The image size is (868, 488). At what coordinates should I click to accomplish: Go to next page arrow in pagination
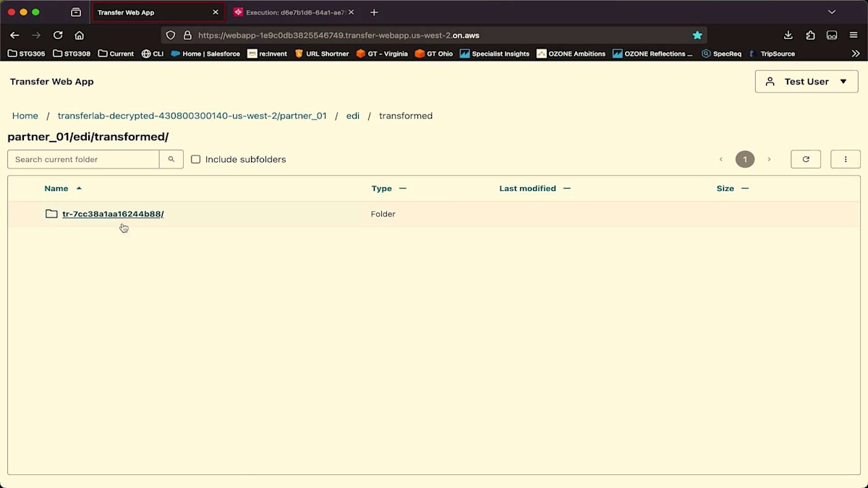pos(769,159)
